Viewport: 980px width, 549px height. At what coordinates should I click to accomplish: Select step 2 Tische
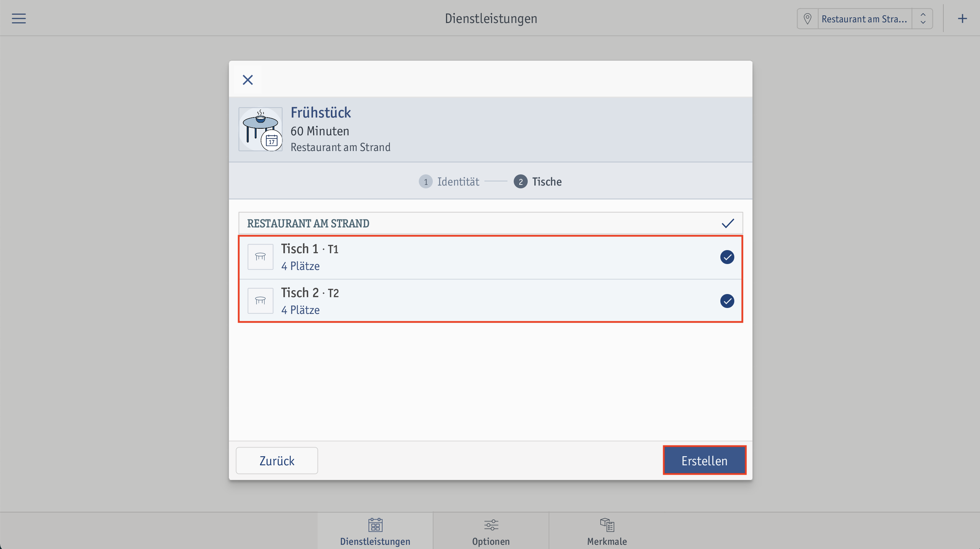pos(537,182)
